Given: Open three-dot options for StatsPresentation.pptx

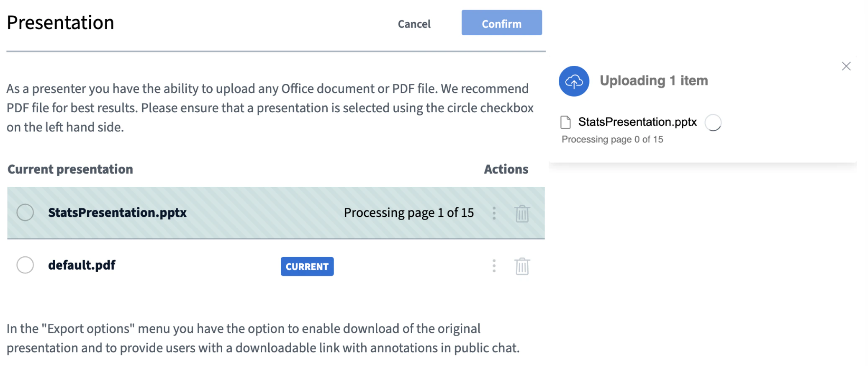Looking at the screenshot, I should coord(494,213).
